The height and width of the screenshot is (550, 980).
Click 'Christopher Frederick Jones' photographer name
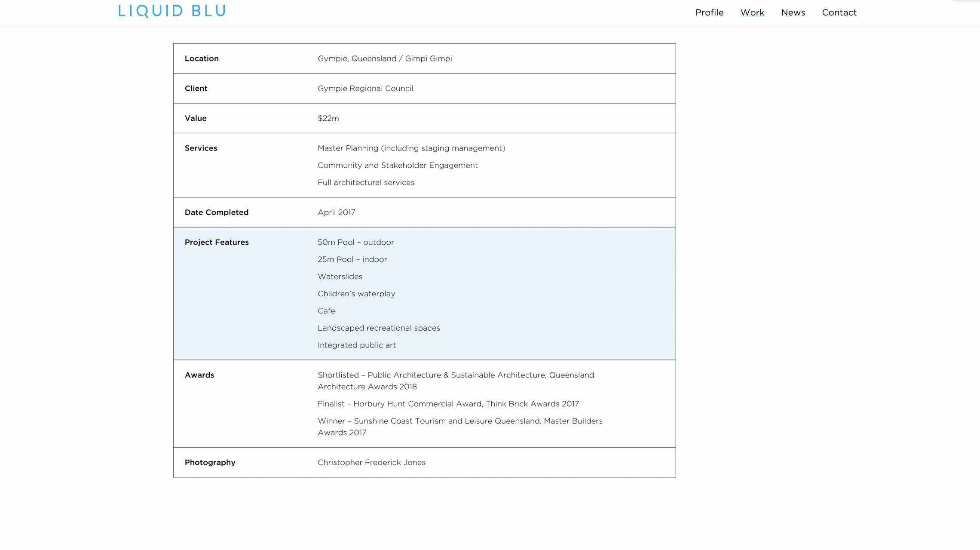[371, 463]
